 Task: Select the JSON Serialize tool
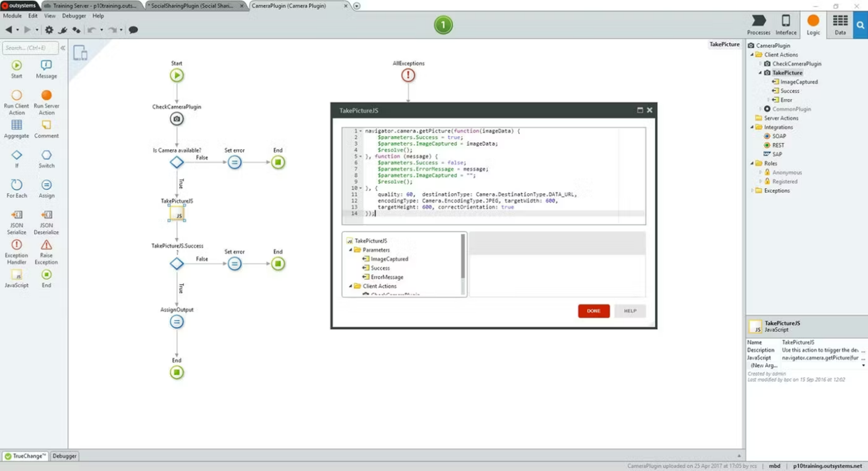(x=16, y=219)
